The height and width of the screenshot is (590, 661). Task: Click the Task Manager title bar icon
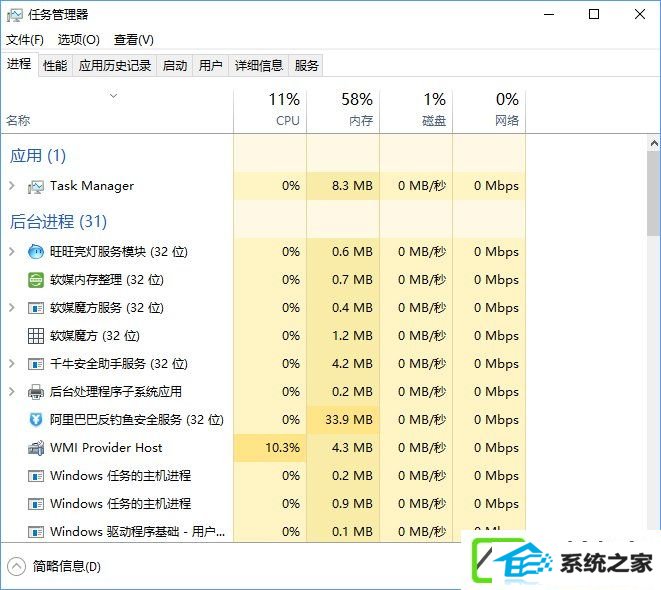(14, 15)
